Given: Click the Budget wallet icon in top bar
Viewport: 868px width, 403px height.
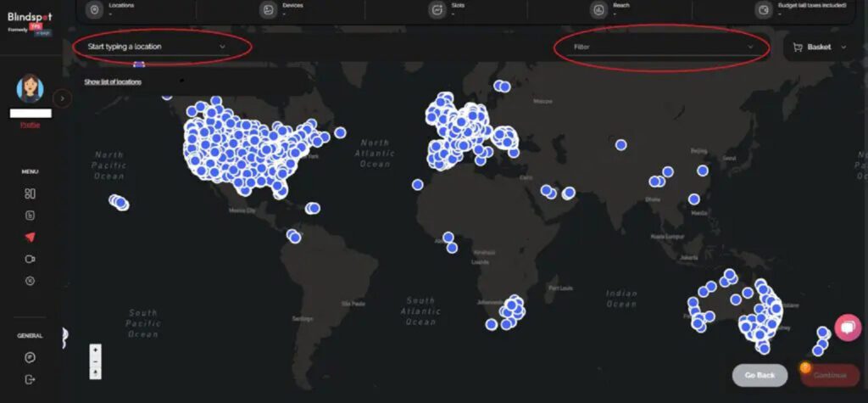Looking at the screenshot, I should 764,10.
